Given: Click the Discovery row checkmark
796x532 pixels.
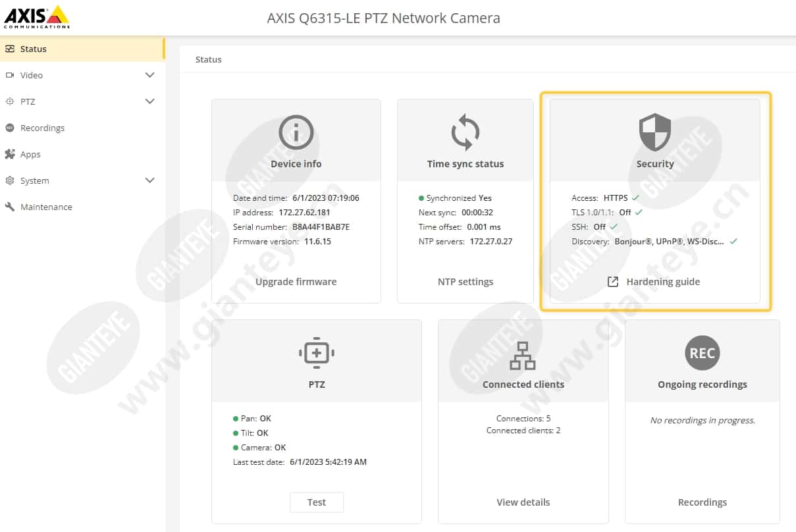Looking at the screenshot, I should (733, 241).
